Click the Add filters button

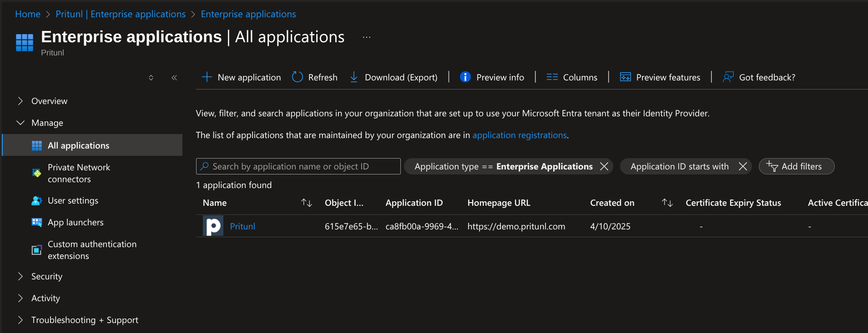point(796,167)
